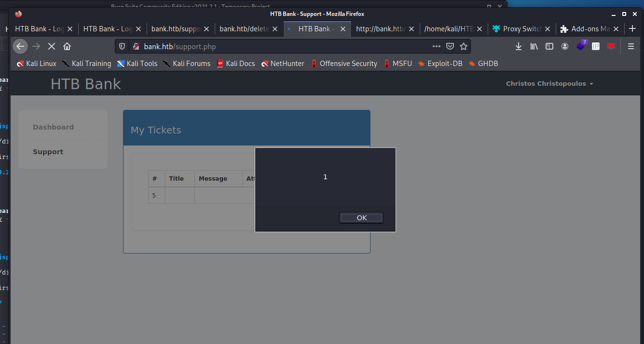The image size is (644, 344).
Task: Click the Save to Pocket icon
Action: 450,46
